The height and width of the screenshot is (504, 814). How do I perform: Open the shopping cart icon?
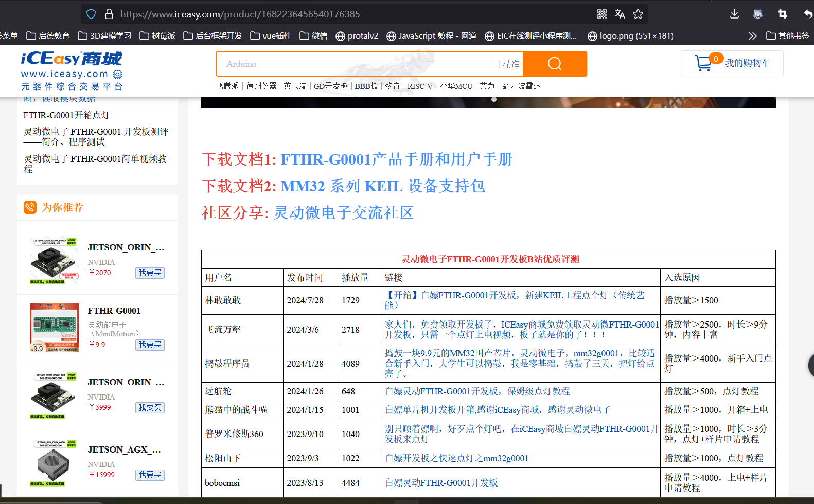[703, 63]
